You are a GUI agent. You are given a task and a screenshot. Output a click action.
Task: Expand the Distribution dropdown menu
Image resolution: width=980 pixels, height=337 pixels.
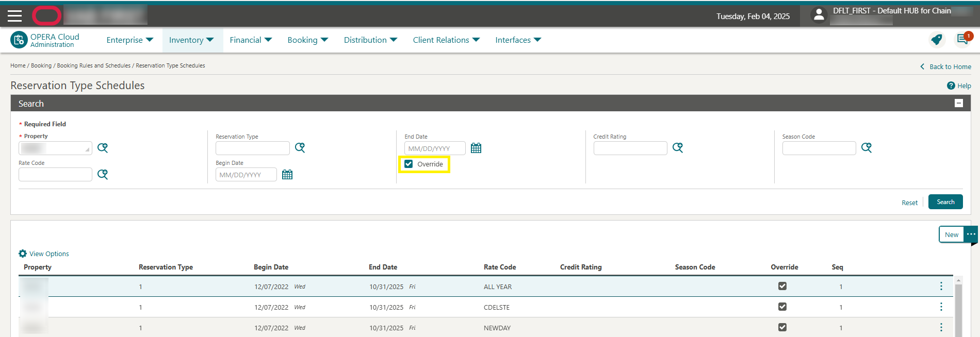click(x=370, y=40)
